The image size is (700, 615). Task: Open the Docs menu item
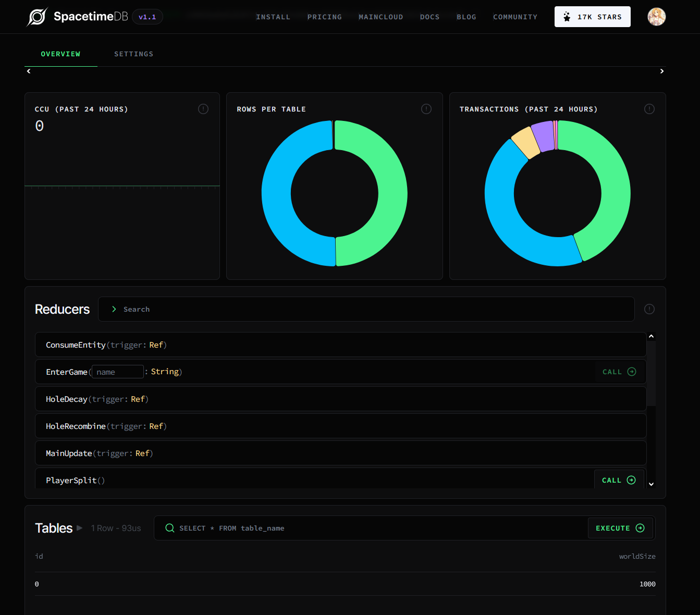(429, 17)
